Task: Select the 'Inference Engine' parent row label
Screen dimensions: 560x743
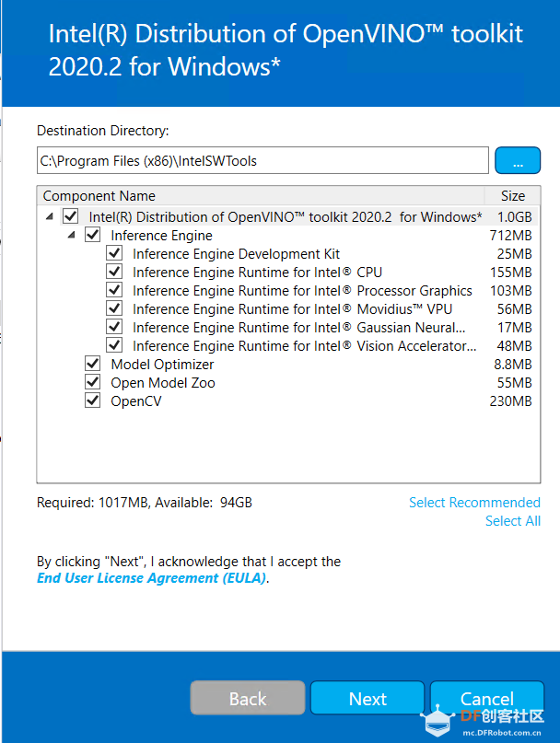Action: 161,236
